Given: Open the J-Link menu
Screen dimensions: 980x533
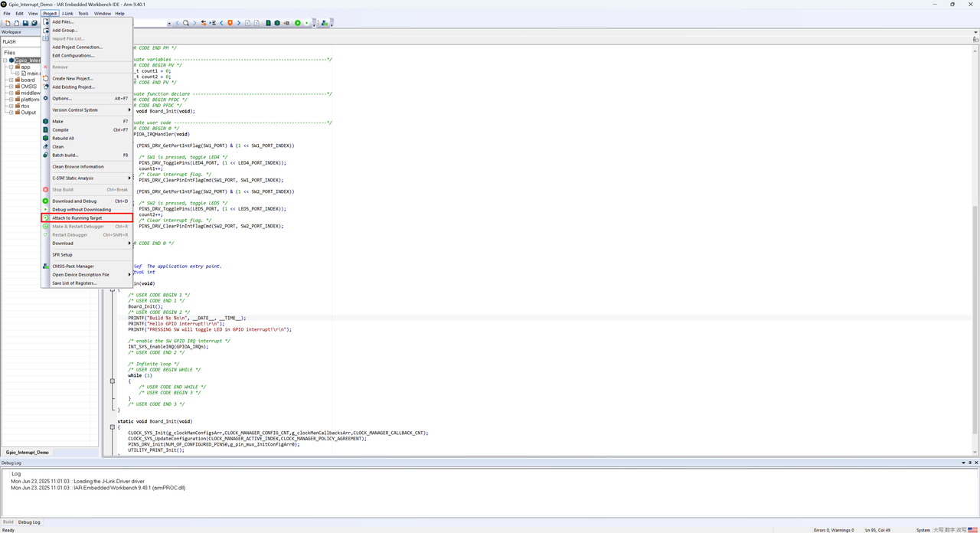Looking at the screenshot, I should [x=67, y=13].
